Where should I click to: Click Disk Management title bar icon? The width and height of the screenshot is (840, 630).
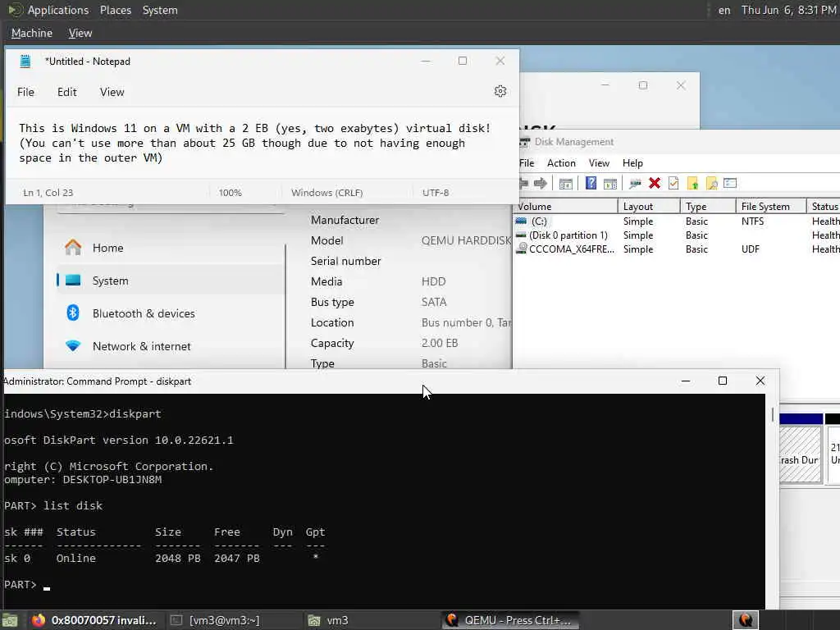click(x=524, y=142)
